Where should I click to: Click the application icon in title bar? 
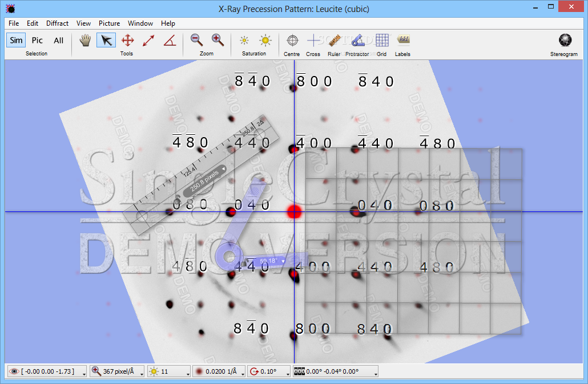point(10,9)
